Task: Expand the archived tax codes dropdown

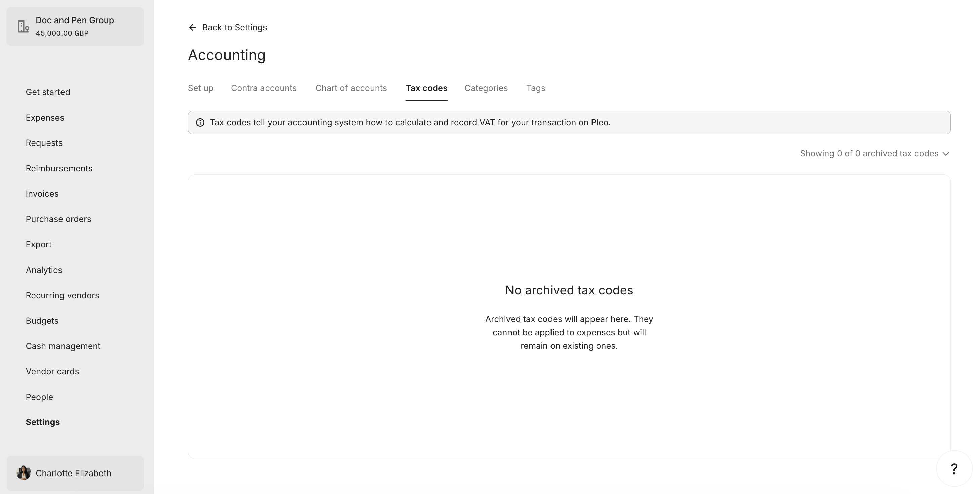Action: [874, 153]
